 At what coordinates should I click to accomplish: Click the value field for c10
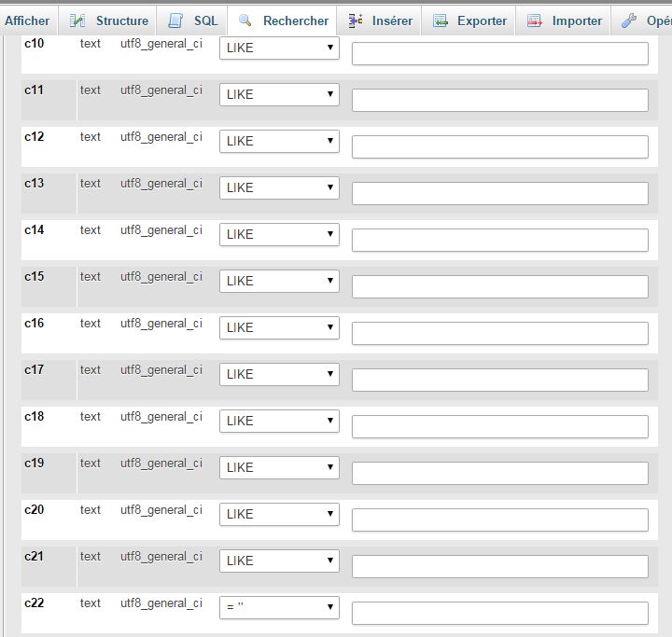click(500, 53)
